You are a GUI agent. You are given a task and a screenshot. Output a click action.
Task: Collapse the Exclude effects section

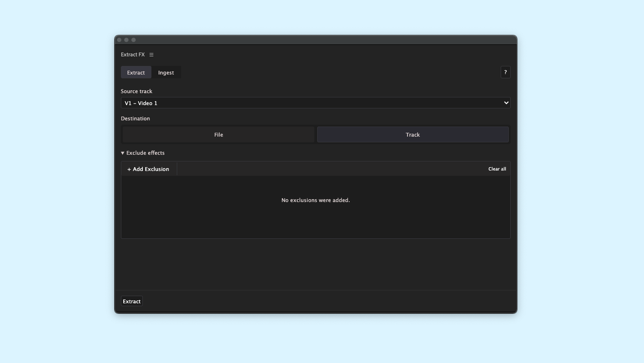point(143,153)
